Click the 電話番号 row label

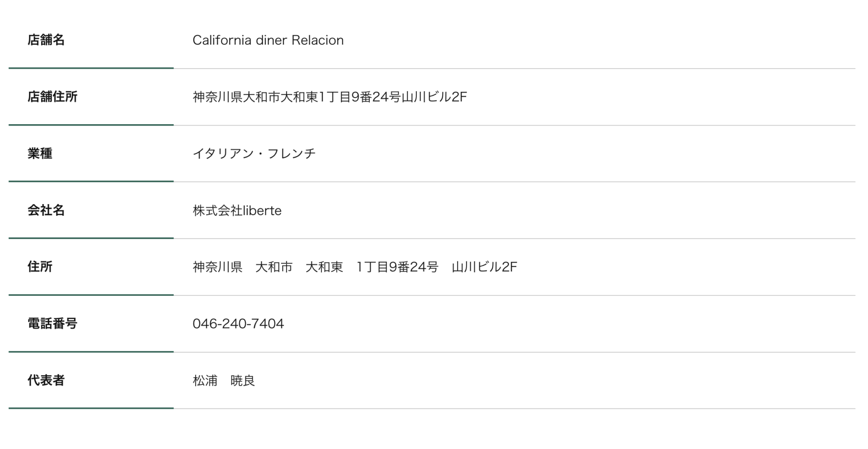tap(52, 324)
